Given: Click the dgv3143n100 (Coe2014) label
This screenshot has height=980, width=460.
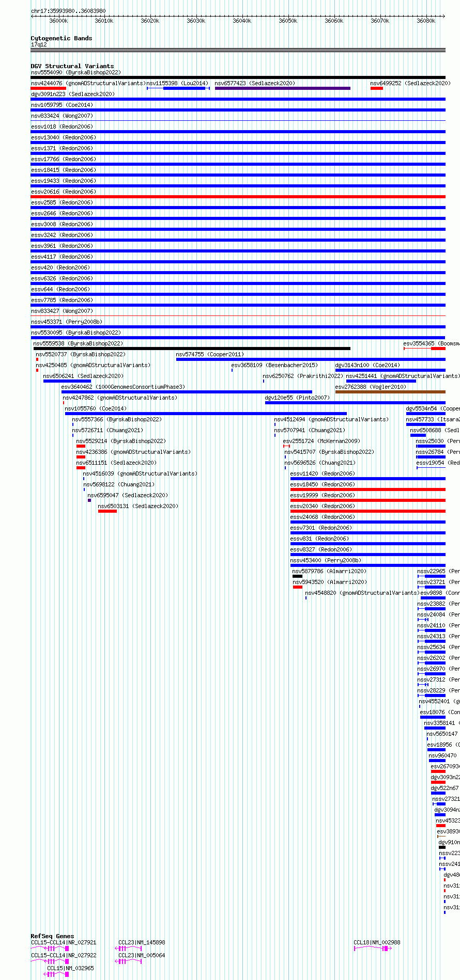Looking at the screenshot, I should (367, 366).
